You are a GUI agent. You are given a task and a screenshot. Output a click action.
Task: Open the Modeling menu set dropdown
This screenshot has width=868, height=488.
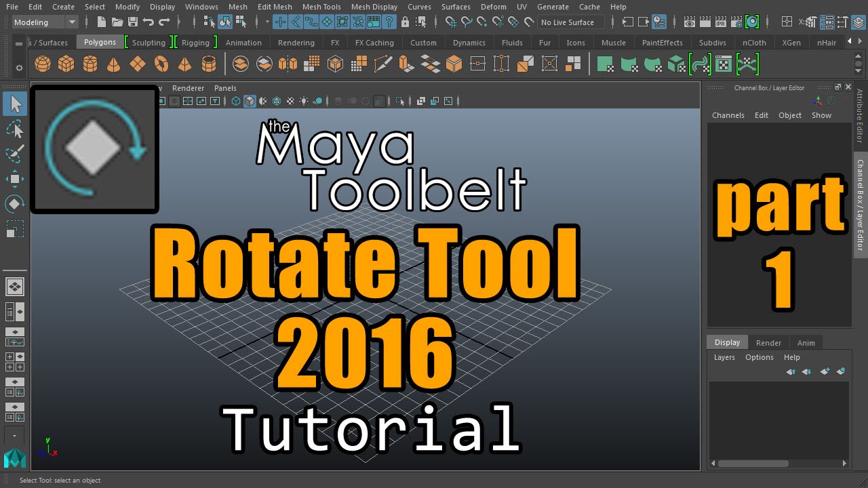point(45,22)
